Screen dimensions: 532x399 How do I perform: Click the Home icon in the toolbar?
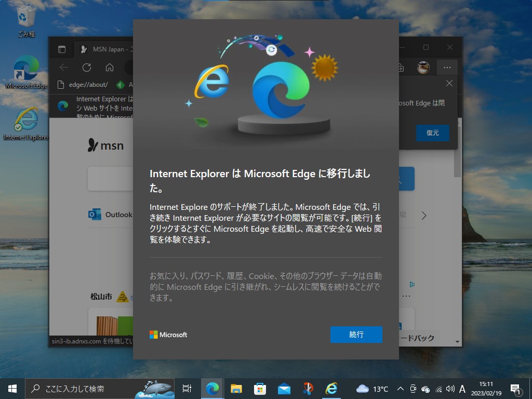click(x=109, y=67)
